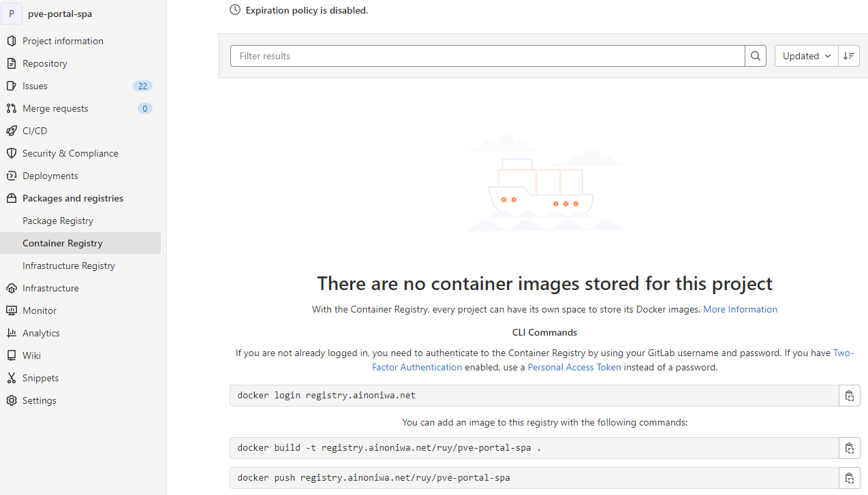Open the Monitor section

[40, 310]
